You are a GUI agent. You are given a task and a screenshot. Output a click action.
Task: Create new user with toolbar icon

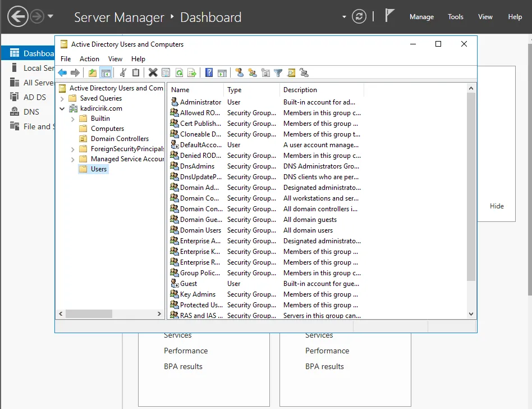[x=240, y=72]
